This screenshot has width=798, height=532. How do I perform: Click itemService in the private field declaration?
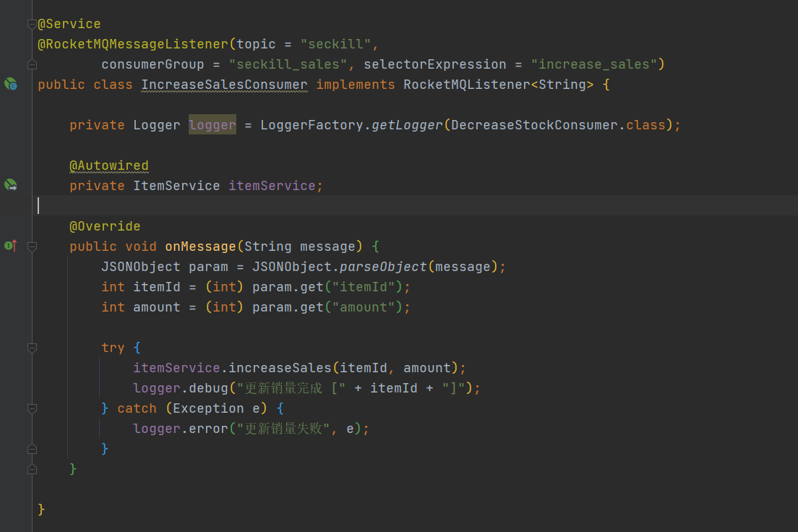tap(273, 186)
